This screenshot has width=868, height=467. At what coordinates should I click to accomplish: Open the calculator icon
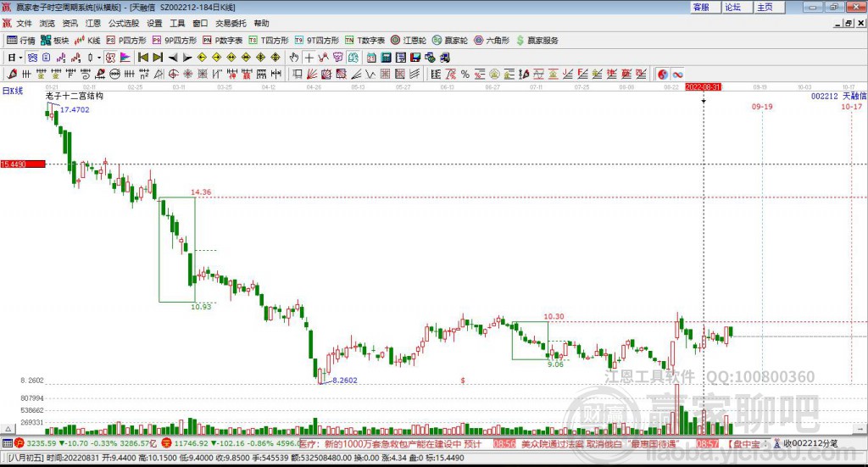[x=386, y=58]
